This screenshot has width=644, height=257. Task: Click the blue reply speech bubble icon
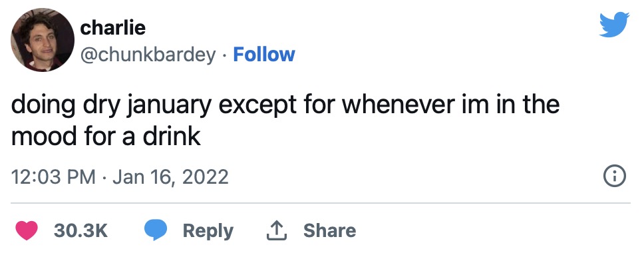(x=155, y=230)
